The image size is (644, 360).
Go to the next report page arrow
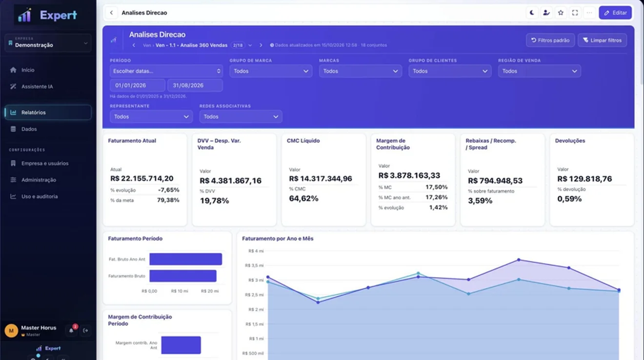[x=261, y=45]
